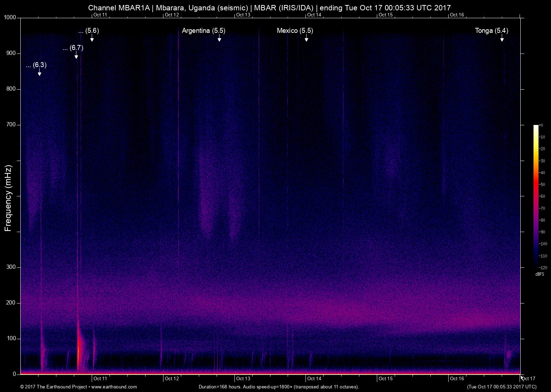Select the Mexico (5.5) annotation text

295,31
